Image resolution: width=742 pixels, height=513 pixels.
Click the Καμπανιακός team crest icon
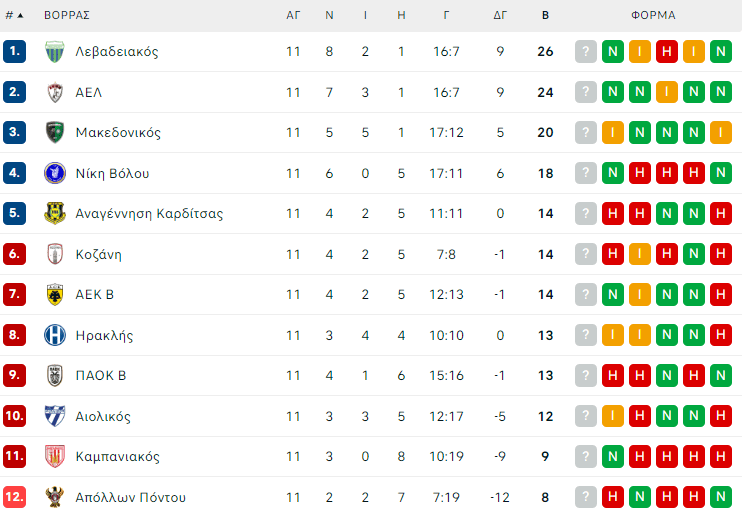click(x=55, y=457)
